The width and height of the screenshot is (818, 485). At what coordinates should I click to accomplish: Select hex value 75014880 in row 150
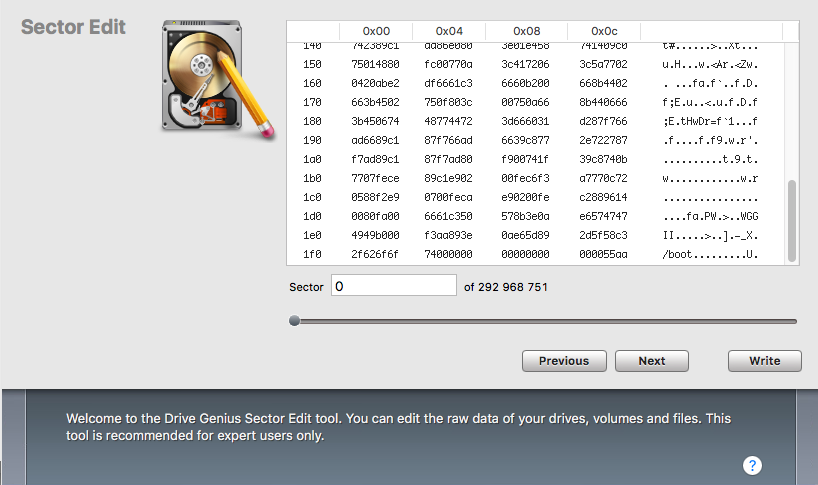coord(375,64)
